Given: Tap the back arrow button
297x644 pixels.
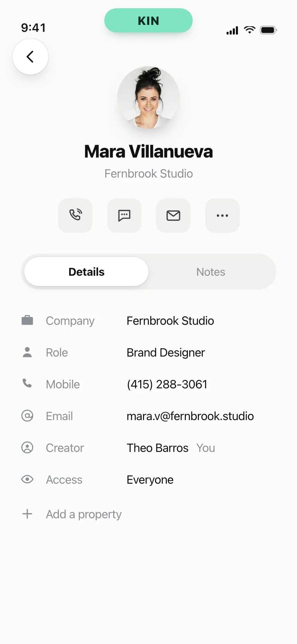Looking at the screenshot, I should tap(30, 57).
